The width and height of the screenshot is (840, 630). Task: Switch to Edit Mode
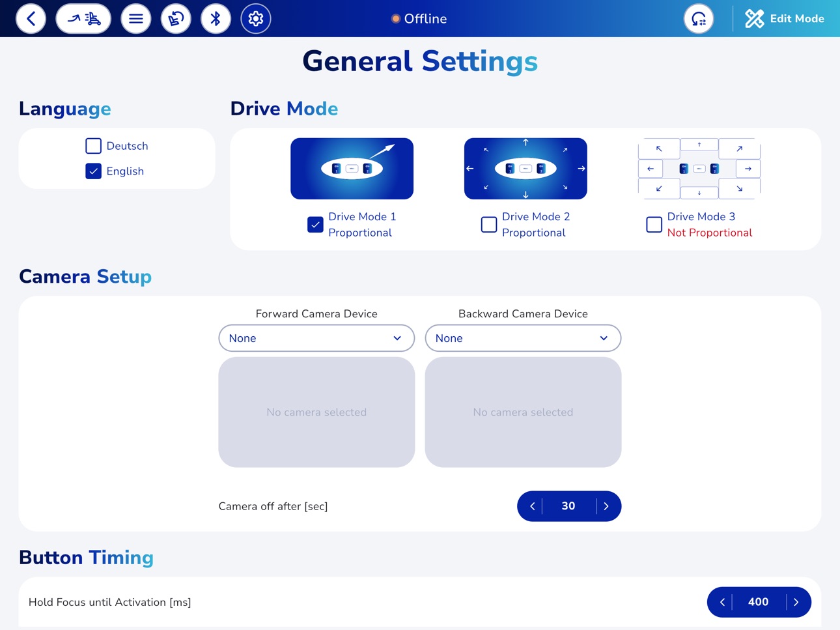click(x=784, y=18)
